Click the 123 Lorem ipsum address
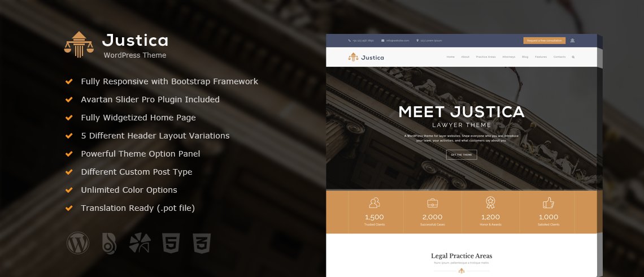Viewport: 644px width, 277px height. [x=431, y=41]
